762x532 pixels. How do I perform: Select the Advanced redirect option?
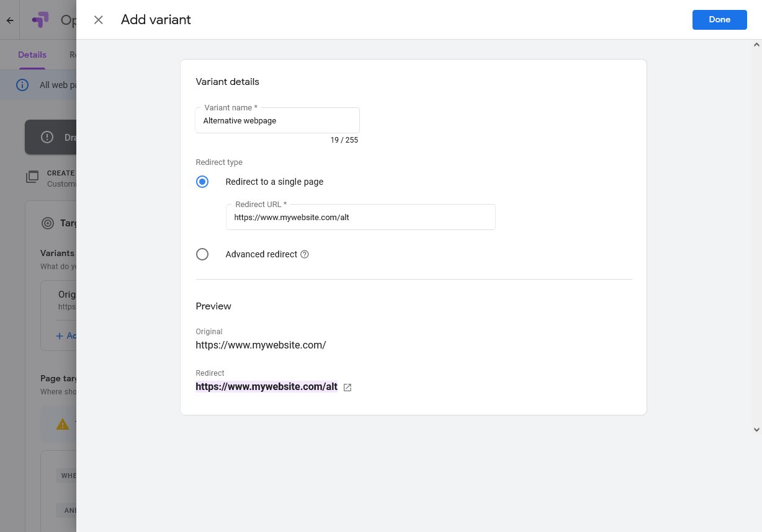coord(202,254)
